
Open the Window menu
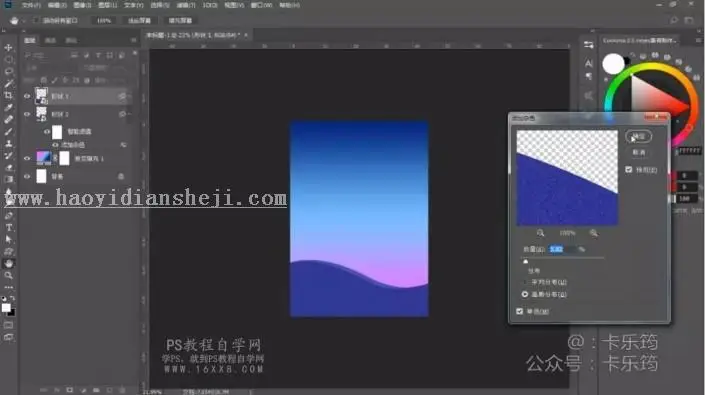tap(261, 5)
